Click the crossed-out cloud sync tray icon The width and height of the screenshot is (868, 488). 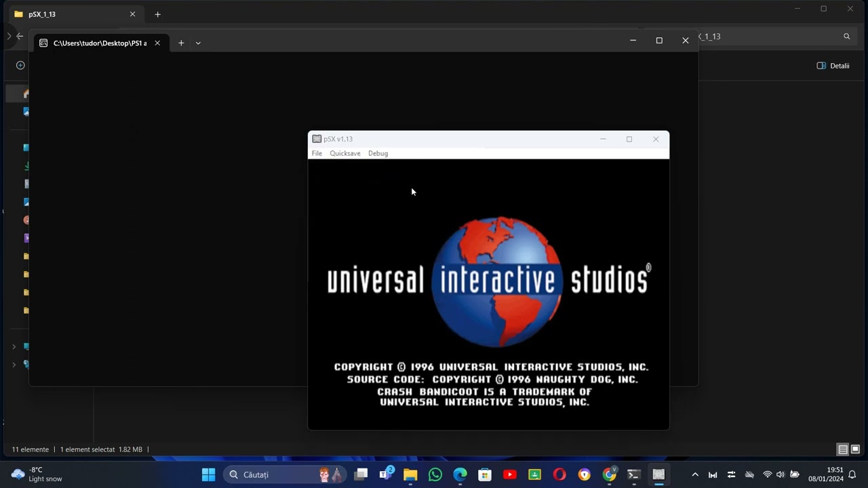click(x=749, y=474)
